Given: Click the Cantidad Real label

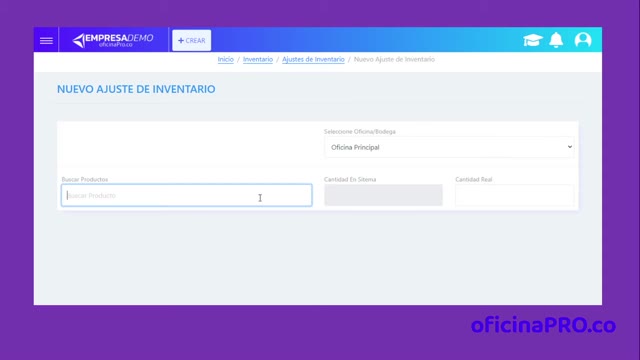Looking at the screenshot, I should pos(474,179).
